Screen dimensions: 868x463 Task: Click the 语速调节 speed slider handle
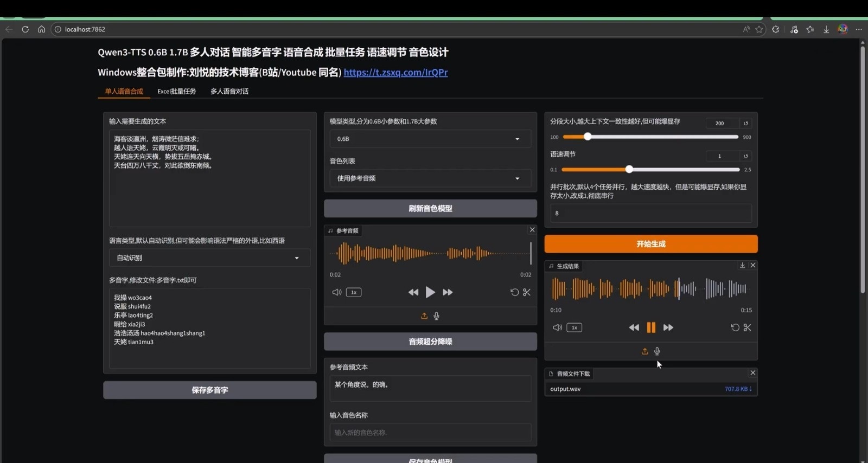click(629, 169)
